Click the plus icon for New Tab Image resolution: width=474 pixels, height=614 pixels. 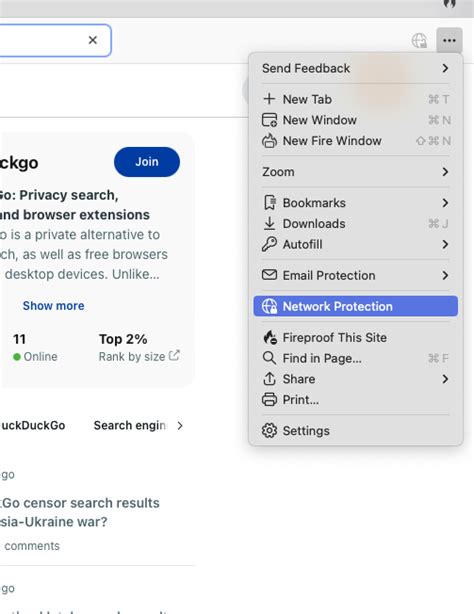tap(269, 99)
